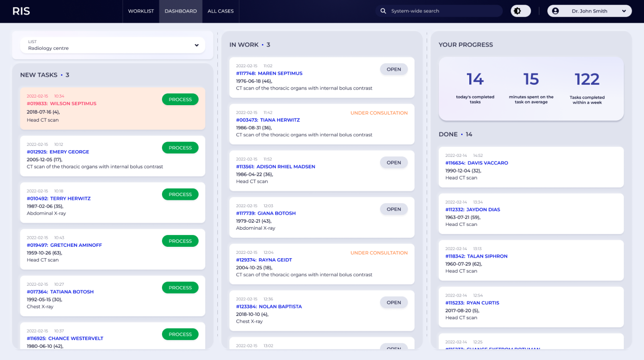Click #003473: TIANA HERWITZ link
The height and width of the screenshot is (360, 644).
[x=268, y=120]
